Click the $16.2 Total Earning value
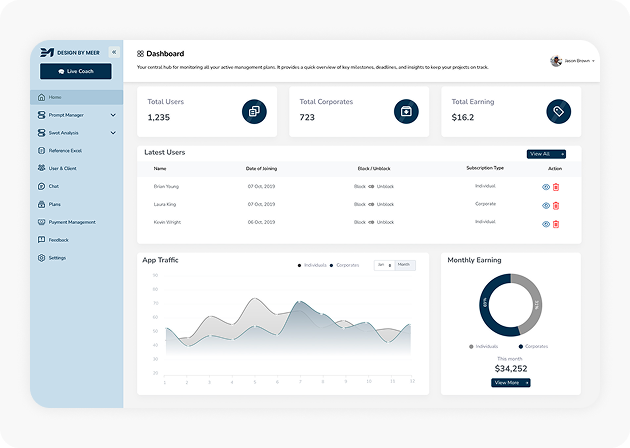This screenshot has width=630, height=448. pyautogui.click(x=463, y=117)
